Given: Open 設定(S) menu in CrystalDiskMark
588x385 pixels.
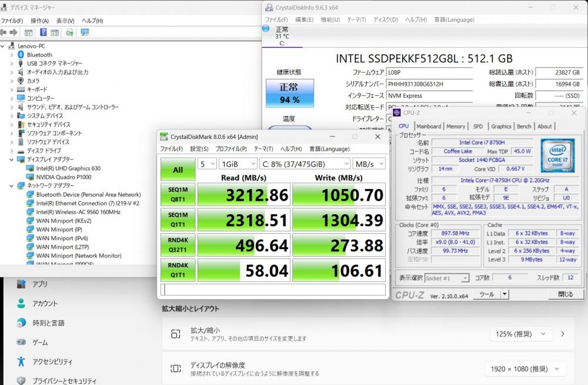Looking at the screenshot, I should tap(199, 149).
